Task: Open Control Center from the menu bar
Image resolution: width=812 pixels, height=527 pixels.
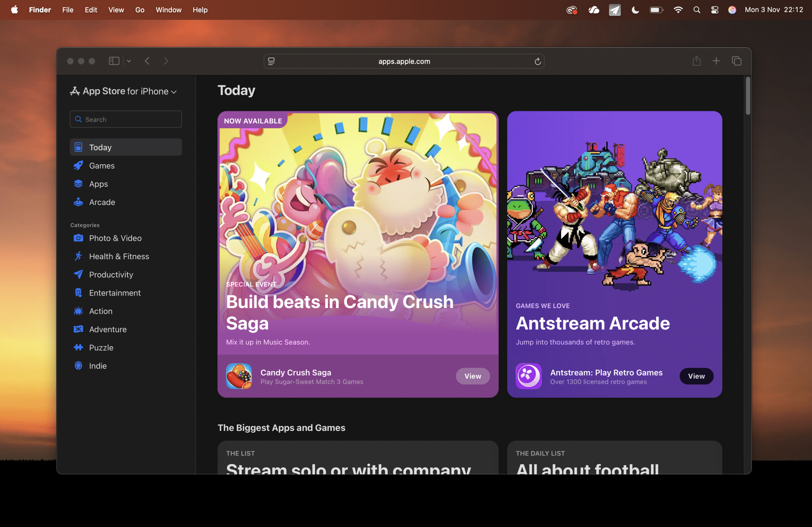Action: click(x=714, y=10)
